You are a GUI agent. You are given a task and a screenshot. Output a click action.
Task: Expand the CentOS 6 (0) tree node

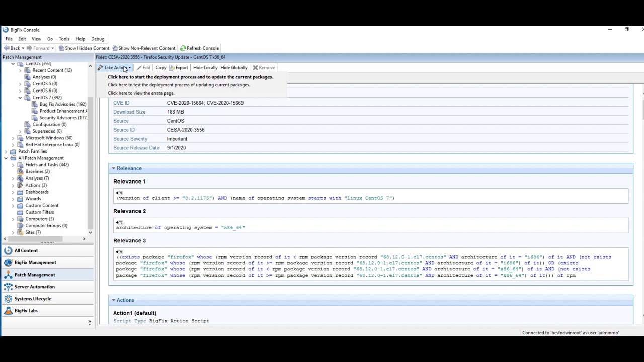click(x=20, y=90)
